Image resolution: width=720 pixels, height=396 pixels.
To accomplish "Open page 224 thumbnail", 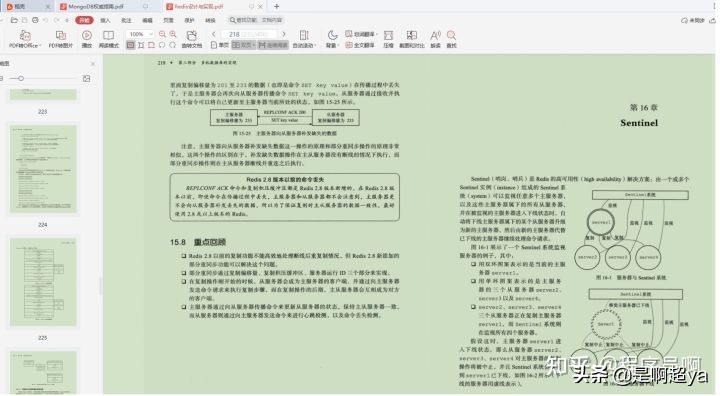I will (43, 169).
